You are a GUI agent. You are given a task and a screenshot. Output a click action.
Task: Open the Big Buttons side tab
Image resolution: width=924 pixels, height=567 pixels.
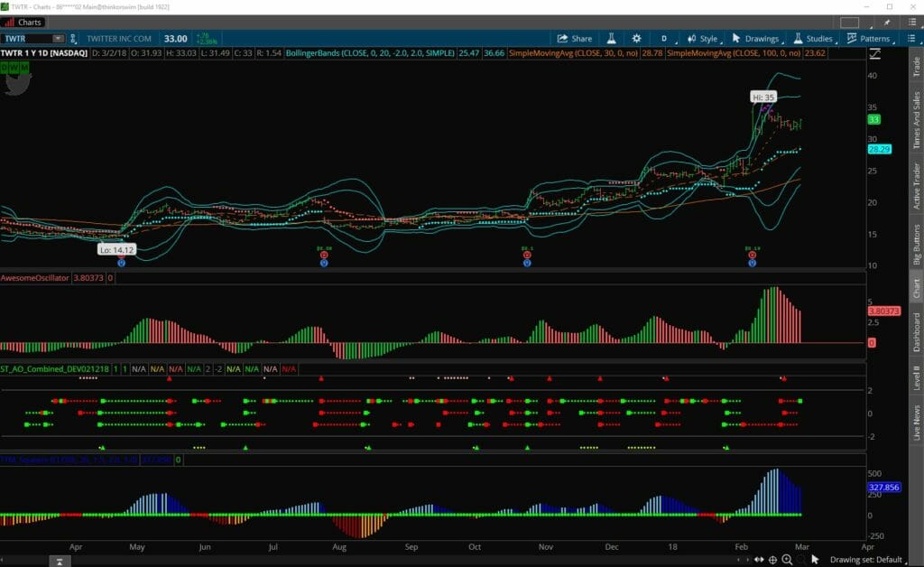pyautogui.click(x=917, y=244)
